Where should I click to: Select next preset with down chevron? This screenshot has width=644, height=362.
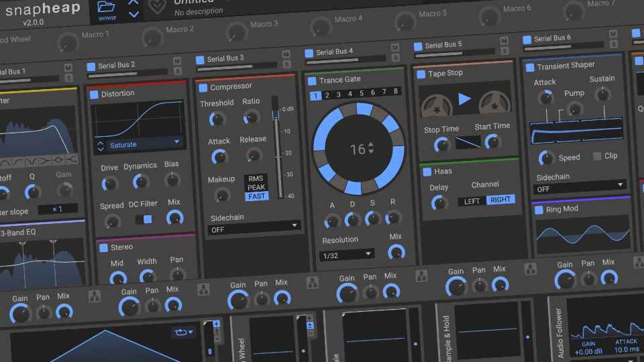point(133,14)
